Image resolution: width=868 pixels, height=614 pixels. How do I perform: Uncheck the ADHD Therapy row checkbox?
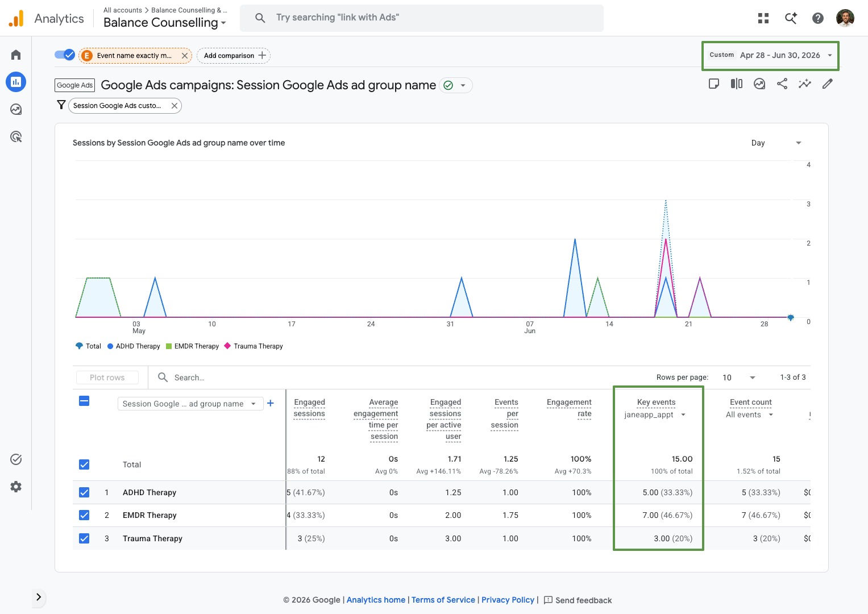coord(84,492)
